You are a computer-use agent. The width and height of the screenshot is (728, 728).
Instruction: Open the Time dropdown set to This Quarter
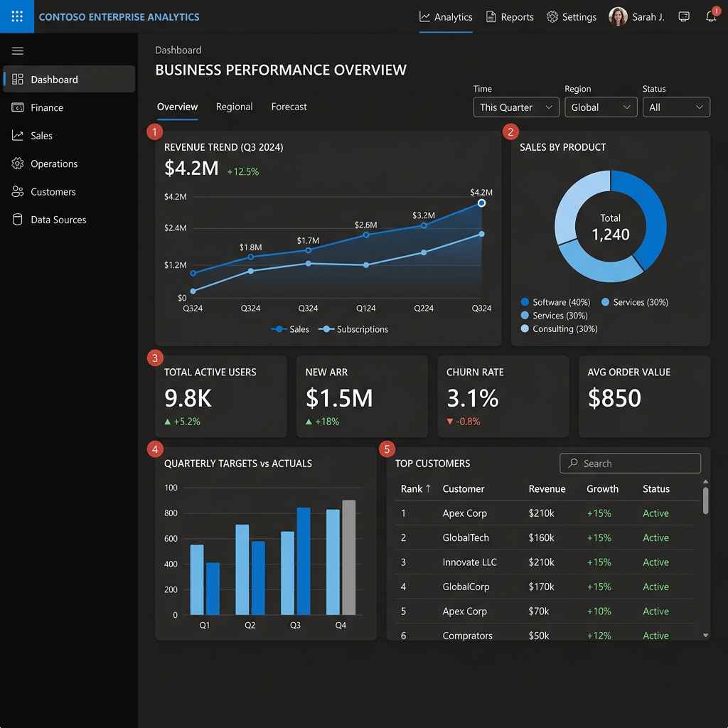point(516,107)
